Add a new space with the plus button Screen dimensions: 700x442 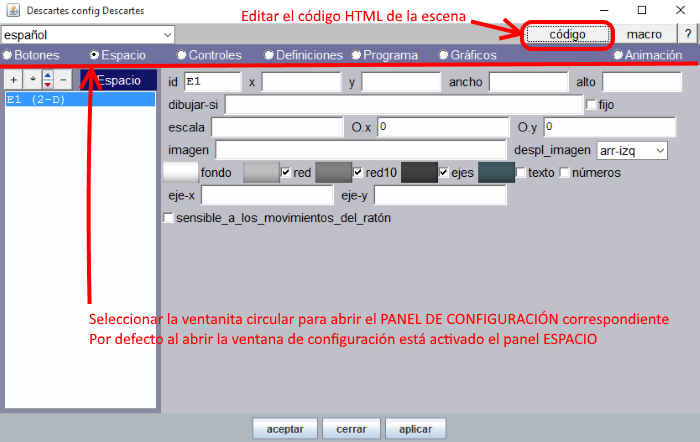[13, 80]
